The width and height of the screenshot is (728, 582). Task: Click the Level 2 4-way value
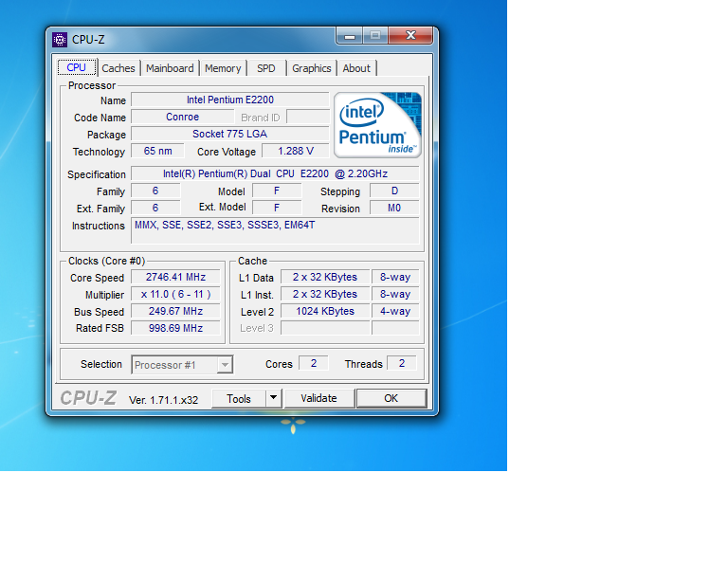click(x=395, y=312)
